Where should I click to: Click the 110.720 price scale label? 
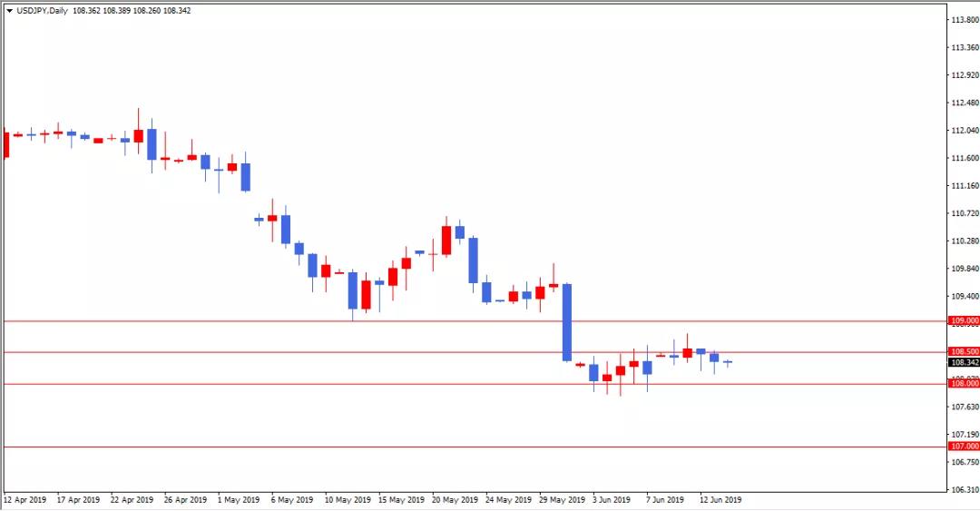click(963, 213)
